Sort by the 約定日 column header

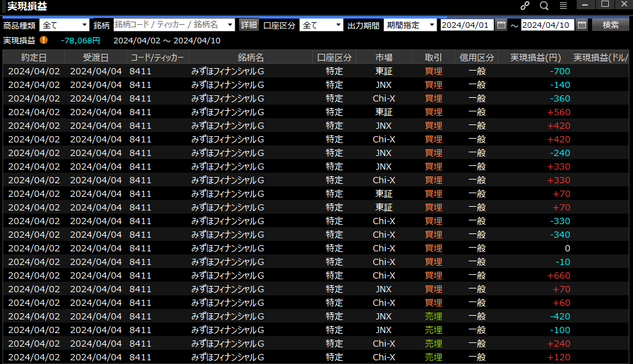point(34,58)
